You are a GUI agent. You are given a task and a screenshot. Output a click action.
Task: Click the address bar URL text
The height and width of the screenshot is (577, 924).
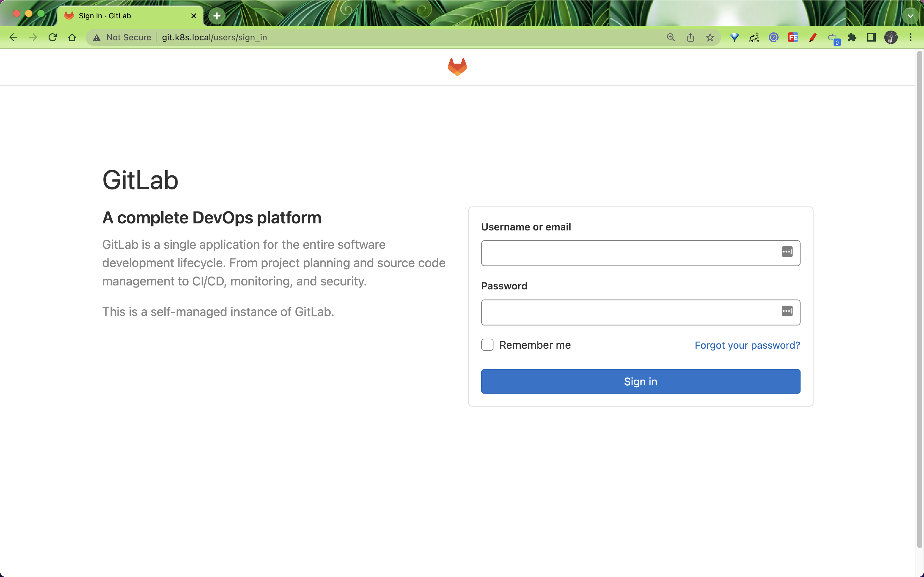(214, 37)
